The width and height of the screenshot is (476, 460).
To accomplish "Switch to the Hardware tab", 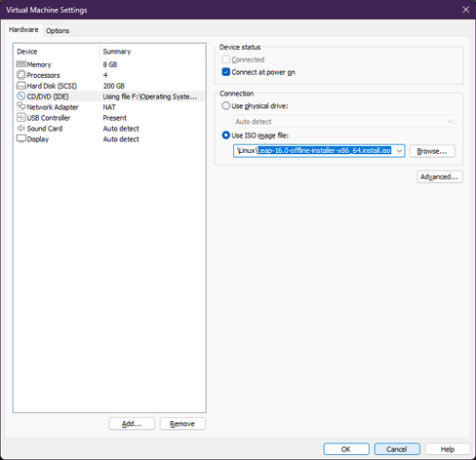I will (23, 29).
